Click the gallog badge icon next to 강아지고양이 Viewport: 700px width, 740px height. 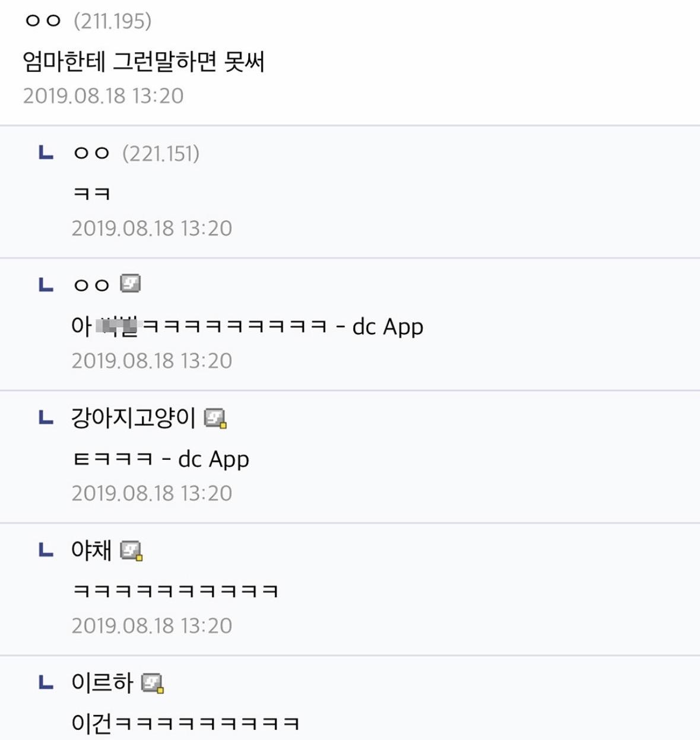(x=215, y=418)
